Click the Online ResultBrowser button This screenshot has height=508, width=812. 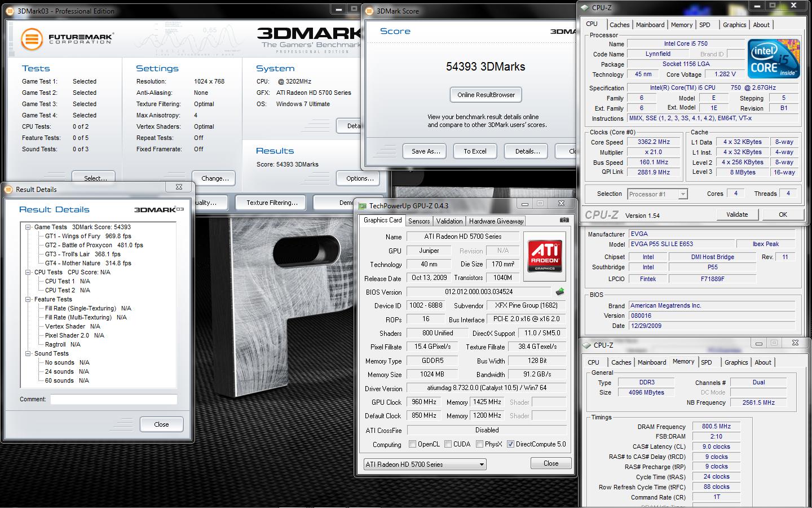click(486, 95)
